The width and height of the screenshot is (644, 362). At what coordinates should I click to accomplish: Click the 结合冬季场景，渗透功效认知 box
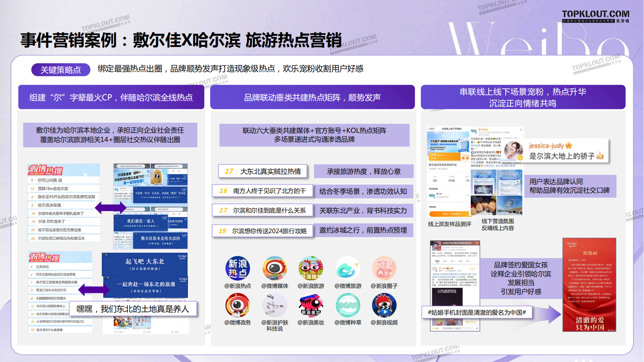(364, 191)
